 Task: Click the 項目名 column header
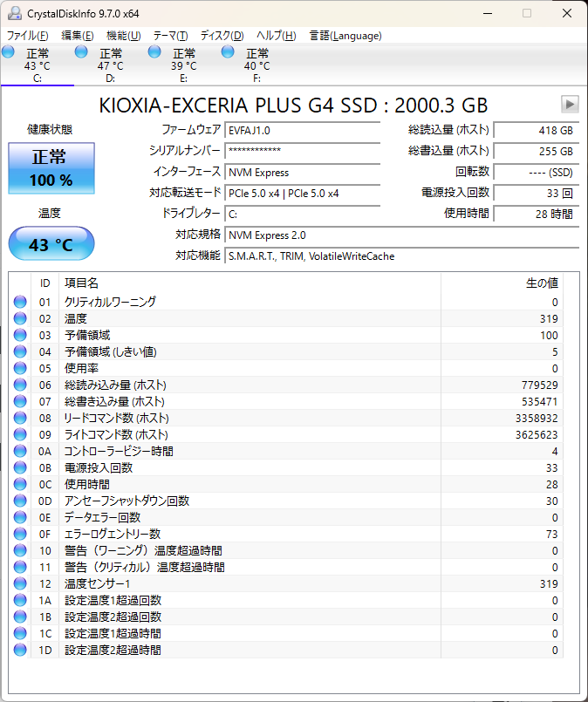[x=250, y=283]
